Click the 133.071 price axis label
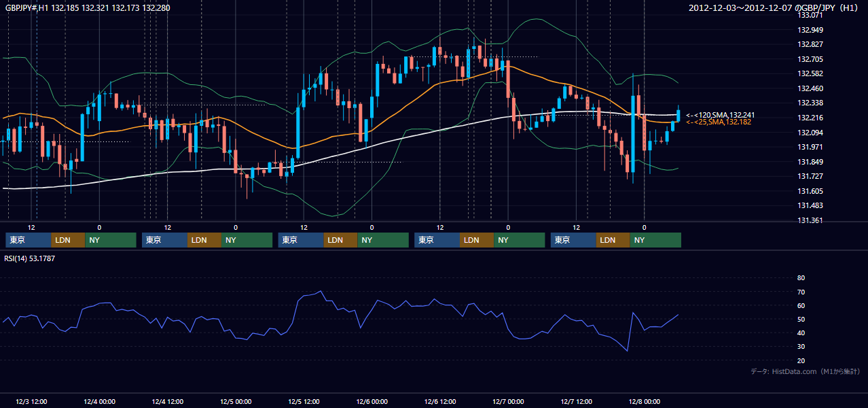868x408 pixels. (x=810, y=15)
